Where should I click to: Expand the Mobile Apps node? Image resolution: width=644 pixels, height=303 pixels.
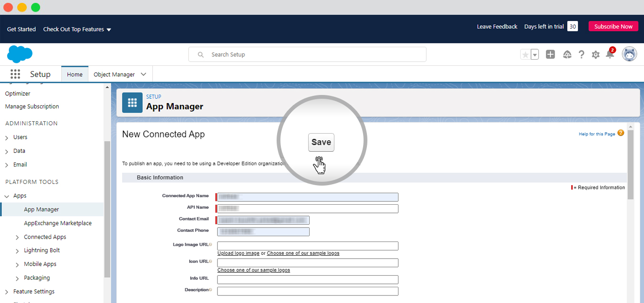(17, 264)
